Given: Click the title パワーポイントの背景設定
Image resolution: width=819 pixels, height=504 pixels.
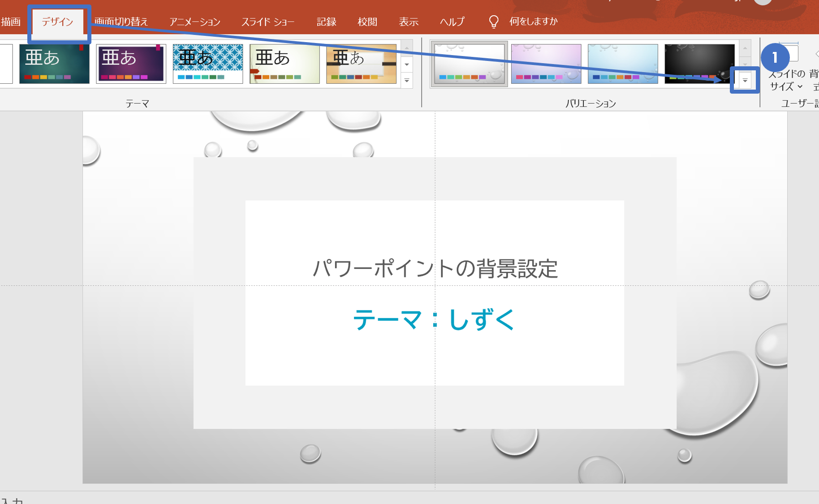Looking at the screenshot, I should pos(435,268).
